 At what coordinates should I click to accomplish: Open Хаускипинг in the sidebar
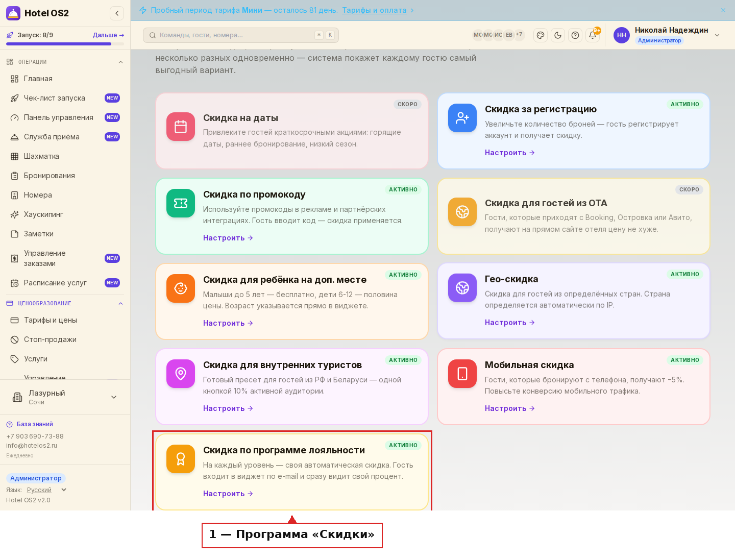click(x=65, y=214)
